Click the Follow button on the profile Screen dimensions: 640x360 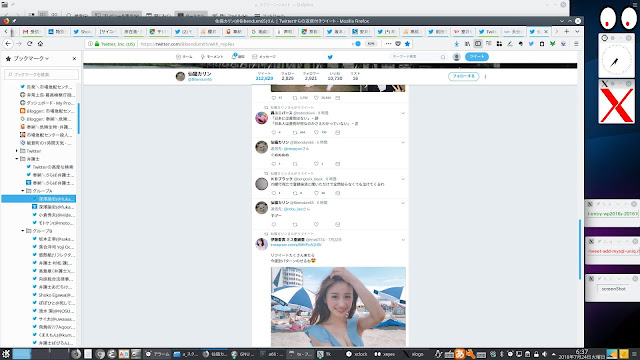point(463,76)
